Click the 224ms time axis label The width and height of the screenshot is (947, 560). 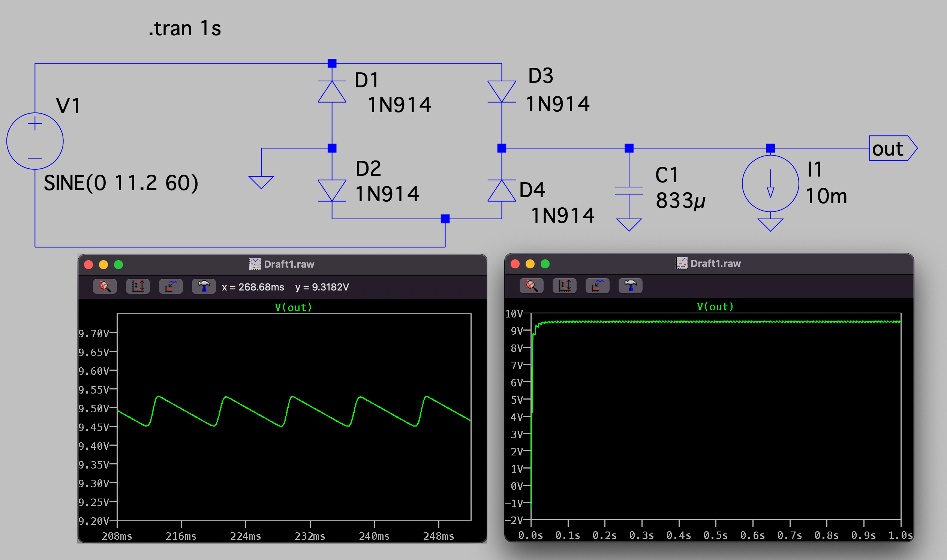tap(245, 536)
